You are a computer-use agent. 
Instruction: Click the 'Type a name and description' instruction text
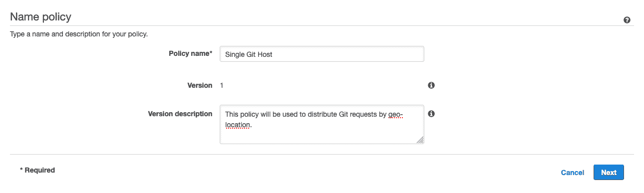coord(79,35)
